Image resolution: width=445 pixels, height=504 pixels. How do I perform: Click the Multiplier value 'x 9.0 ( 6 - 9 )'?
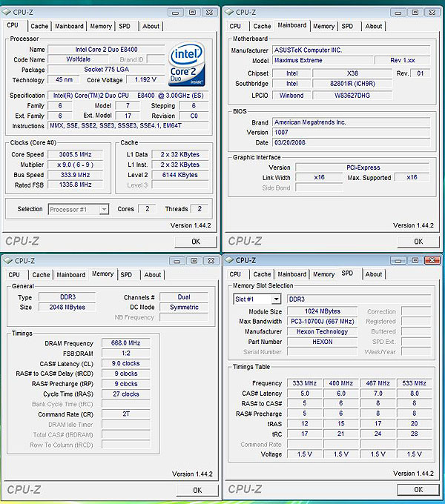(75, 165)
